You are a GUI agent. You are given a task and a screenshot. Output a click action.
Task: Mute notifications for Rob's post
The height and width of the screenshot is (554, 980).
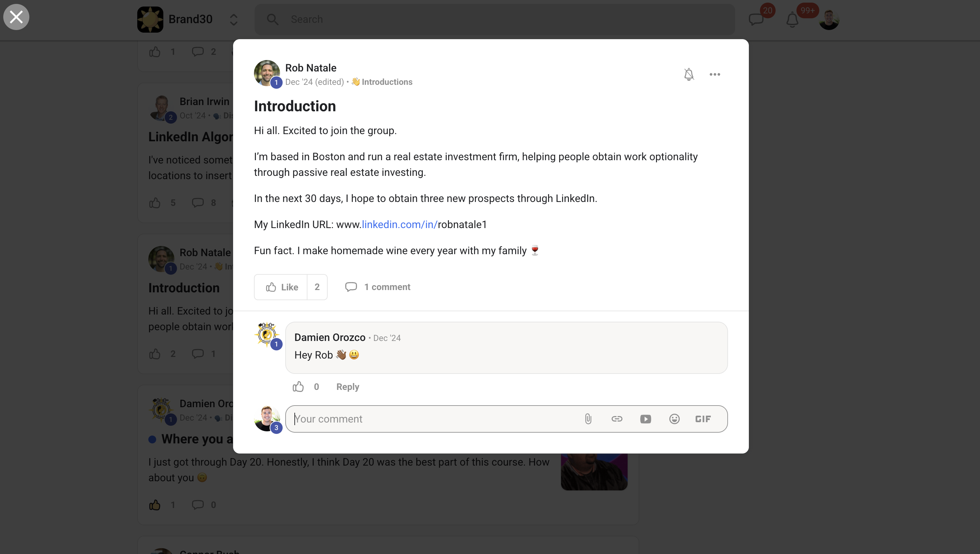click(x=689, y=74)
